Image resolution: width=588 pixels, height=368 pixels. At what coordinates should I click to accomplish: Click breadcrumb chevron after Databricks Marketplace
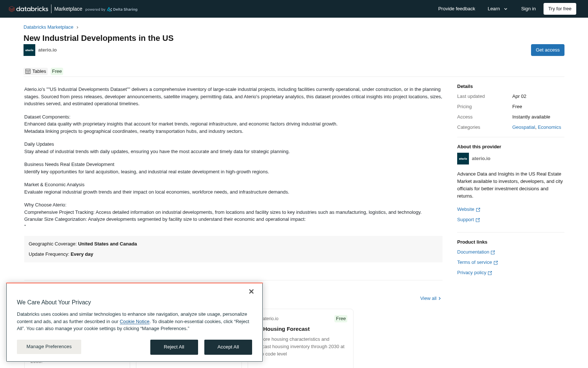click(x=77, y=27)
